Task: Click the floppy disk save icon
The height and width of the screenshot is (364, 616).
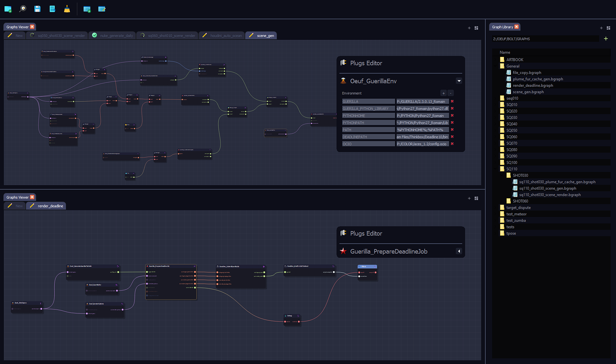Action: coord(38,9)
